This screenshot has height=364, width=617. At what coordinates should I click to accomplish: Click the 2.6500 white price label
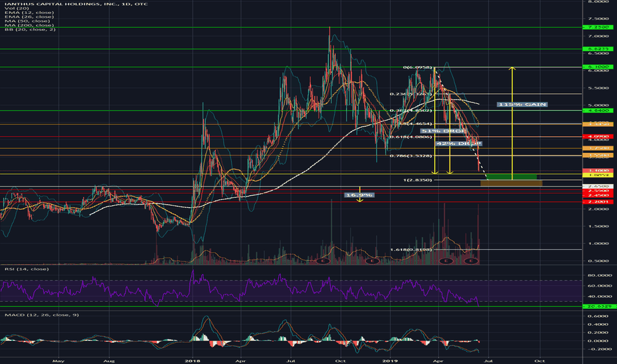(x=598, y=186)
